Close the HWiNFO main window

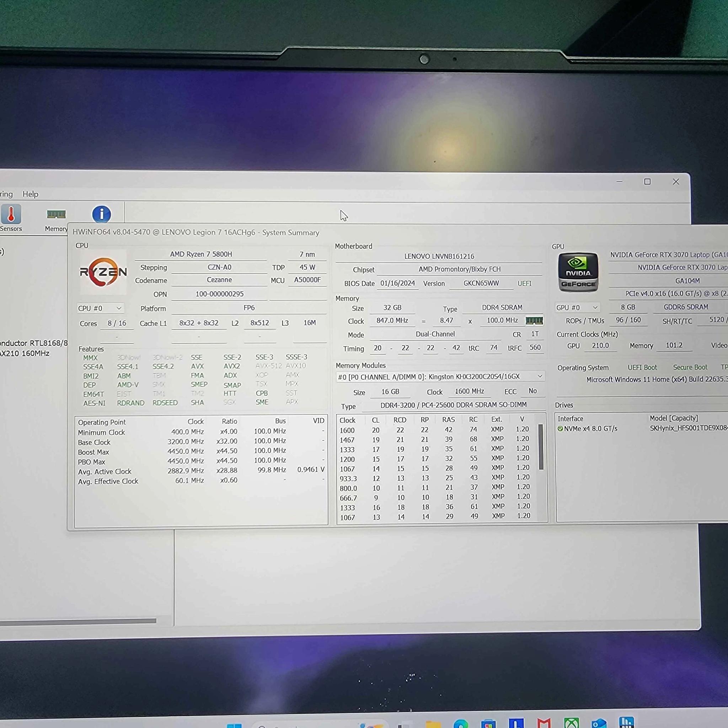click(676, 182)
